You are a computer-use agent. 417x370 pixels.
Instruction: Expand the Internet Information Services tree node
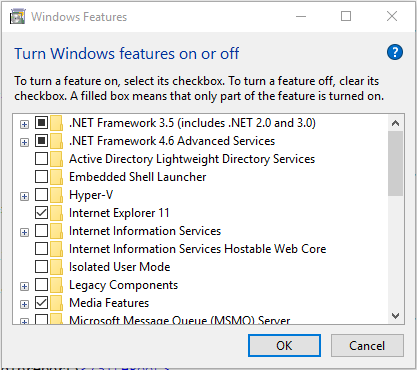(24, 233)
